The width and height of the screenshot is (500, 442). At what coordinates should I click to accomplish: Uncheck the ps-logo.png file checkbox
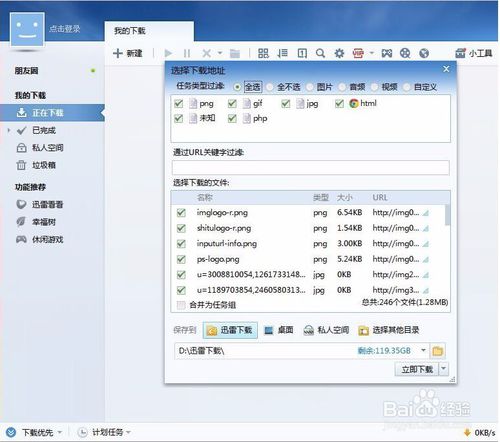pyautogui.click(x=181, y=259)
